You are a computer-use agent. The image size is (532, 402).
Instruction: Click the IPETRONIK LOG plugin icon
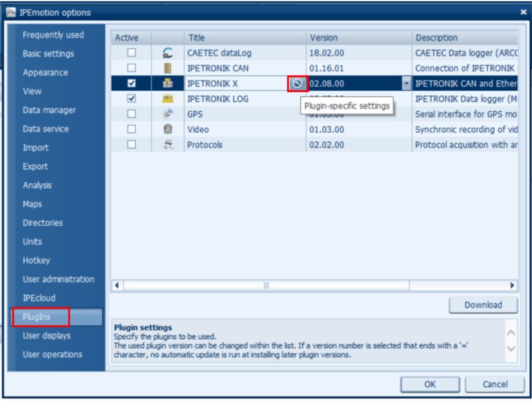167,99
